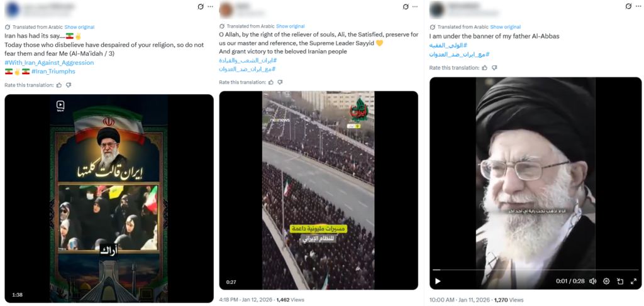The width and height of the screenshot is (644, 306).
Task: Show original text of third post
Action: [x=505, y=27]
